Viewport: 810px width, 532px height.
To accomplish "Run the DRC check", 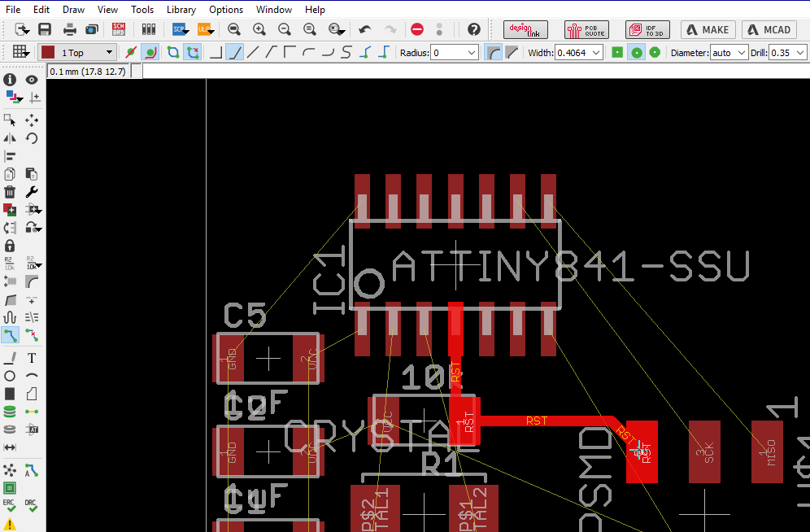I will pyautogui.click(x=30, y=505).
